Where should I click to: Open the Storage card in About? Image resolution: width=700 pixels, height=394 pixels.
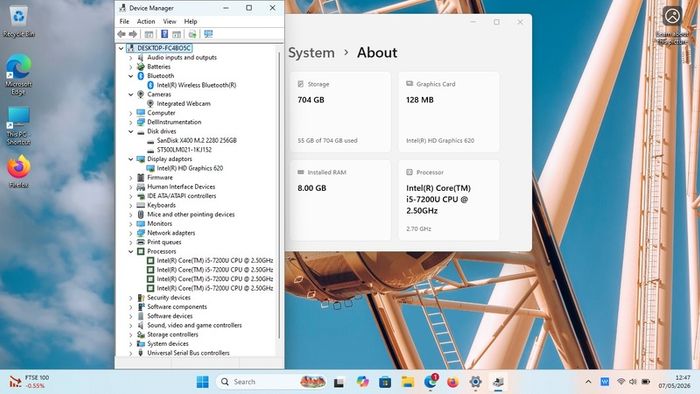[340, 112]
